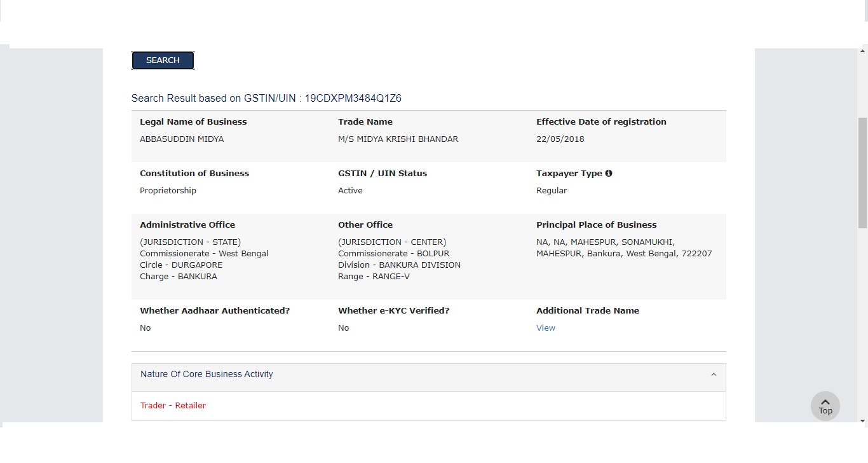Click the Trader - Retailer activity text
868x463 pixels.
tap(173, 406)
